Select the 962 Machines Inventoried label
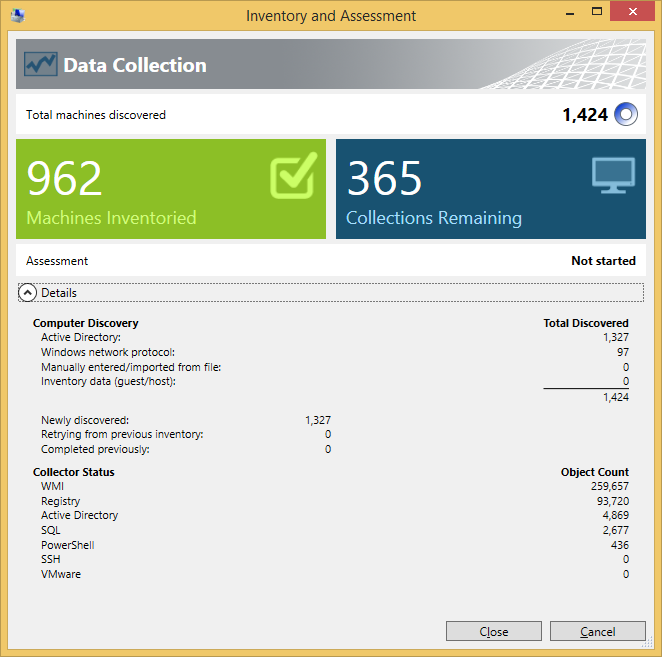This screenshot has height=657, width=662. pos(111,218)
